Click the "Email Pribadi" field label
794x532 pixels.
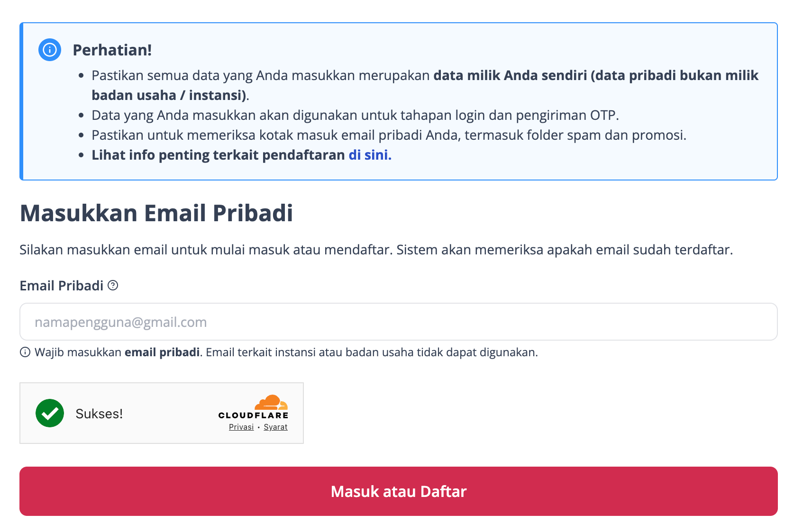pyautogui.click(x=62, y=286)
